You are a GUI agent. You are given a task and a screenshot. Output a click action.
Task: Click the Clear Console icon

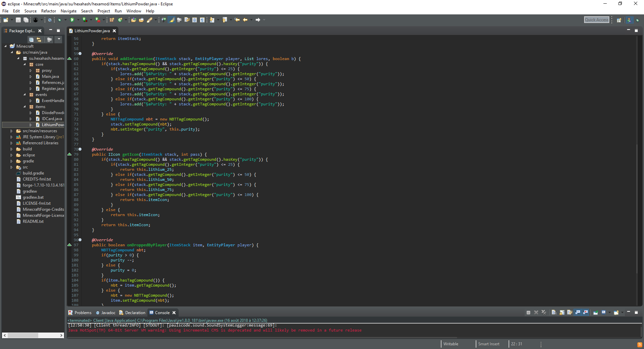554,312
